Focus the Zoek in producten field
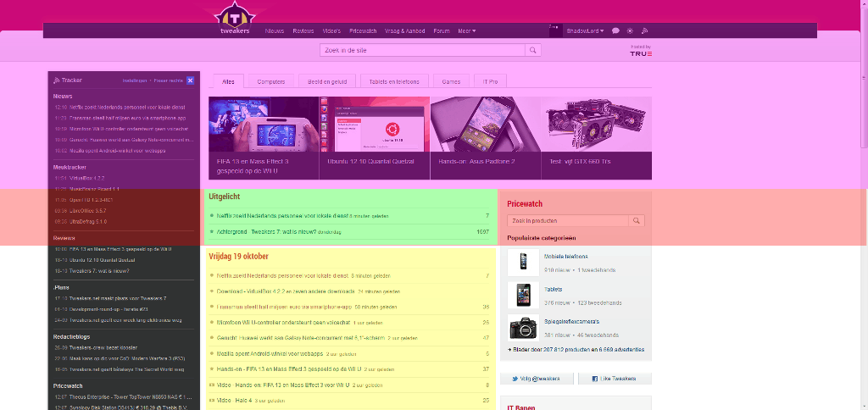 (x=568, y=221)
